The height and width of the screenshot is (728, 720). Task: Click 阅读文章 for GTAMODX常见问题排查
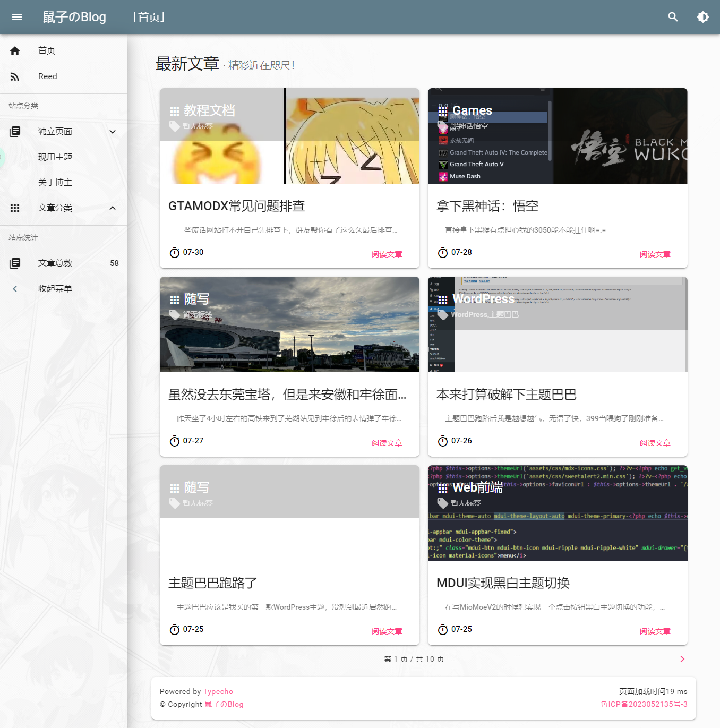387,254
